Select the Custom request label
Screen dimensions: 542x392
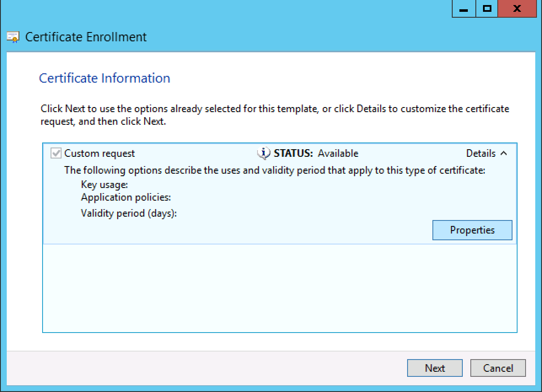coord(99,153)
